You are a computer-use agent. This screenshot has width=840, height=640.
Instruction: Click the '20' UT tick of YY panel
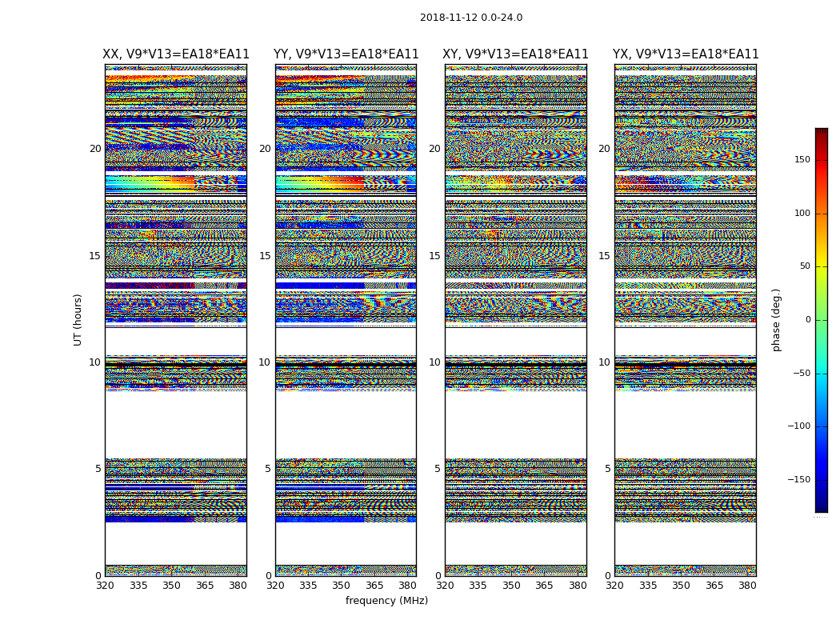[265, 148]
